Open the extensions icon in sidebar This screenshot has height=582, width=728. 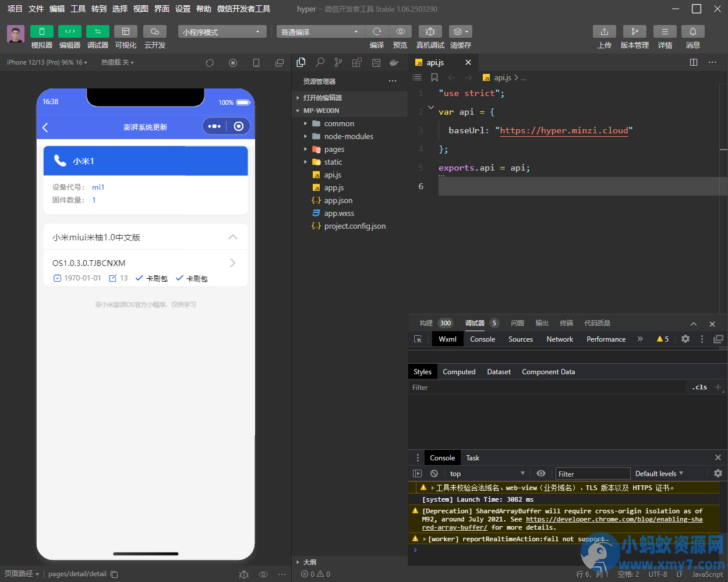click(x=357, y=62)
